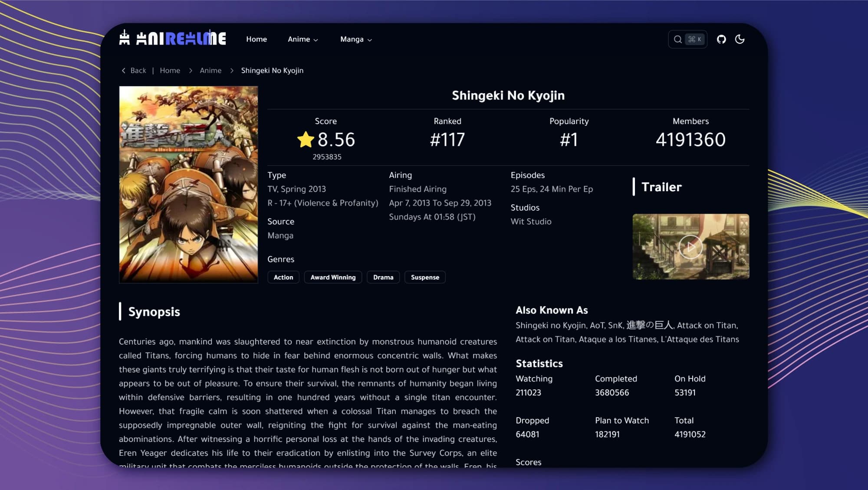Image resolution: width=868 pixels, height=490 pixels.
Task: Click the gold score star icon
Action: pyautogui.click(x=306, y=140)
